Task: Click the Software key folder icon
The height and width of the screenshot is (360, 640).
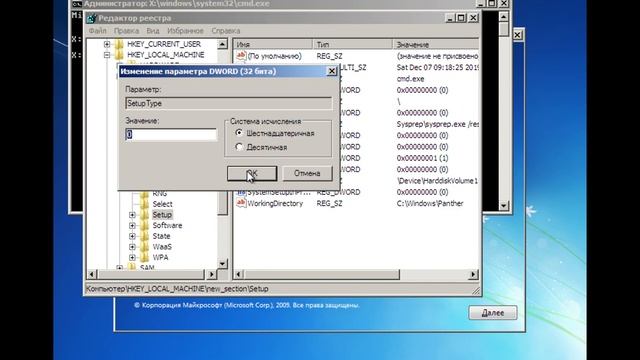Action: coord(144,225)
